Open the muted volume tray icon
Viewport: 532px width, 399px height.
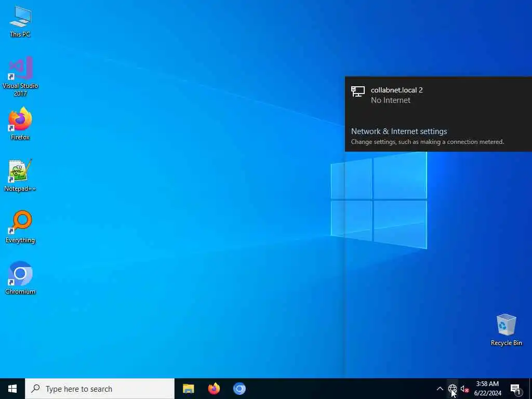(464, 389)
